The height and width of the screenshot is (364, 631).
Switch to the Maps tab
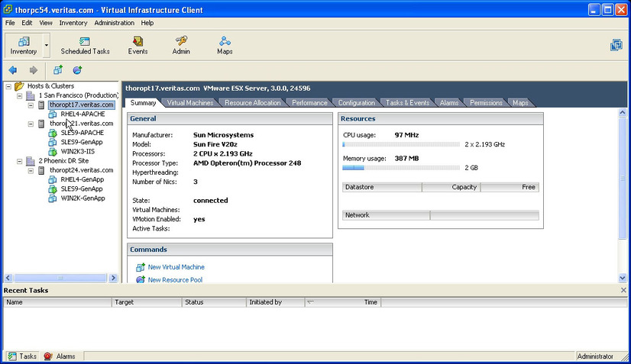point(520,103)
